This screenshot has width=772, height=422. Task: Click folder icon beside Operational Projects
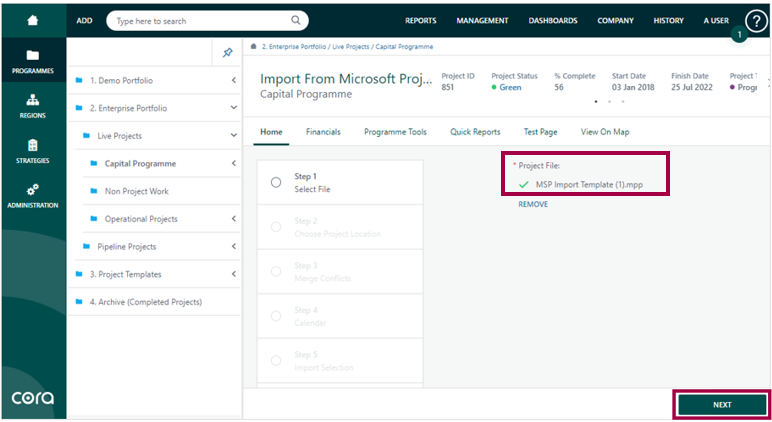[x=94, y=218]
